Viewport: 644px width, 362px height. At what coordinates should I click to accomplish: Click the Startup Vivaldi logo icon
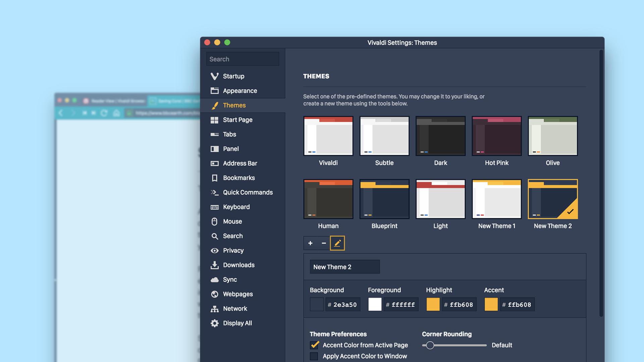coord(215,76)
